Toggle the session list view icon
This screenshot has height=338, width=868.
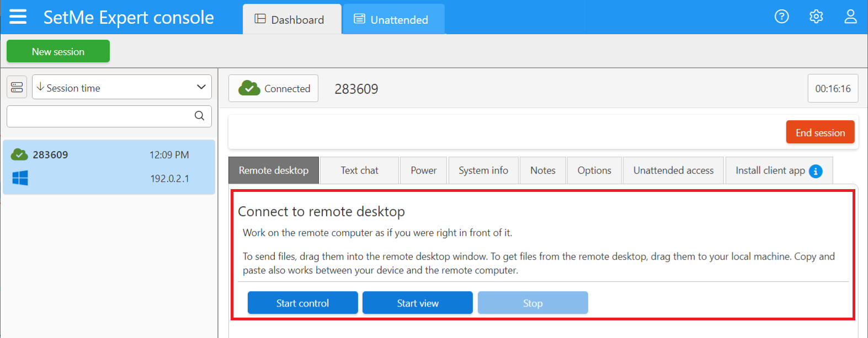click(17, 87)
